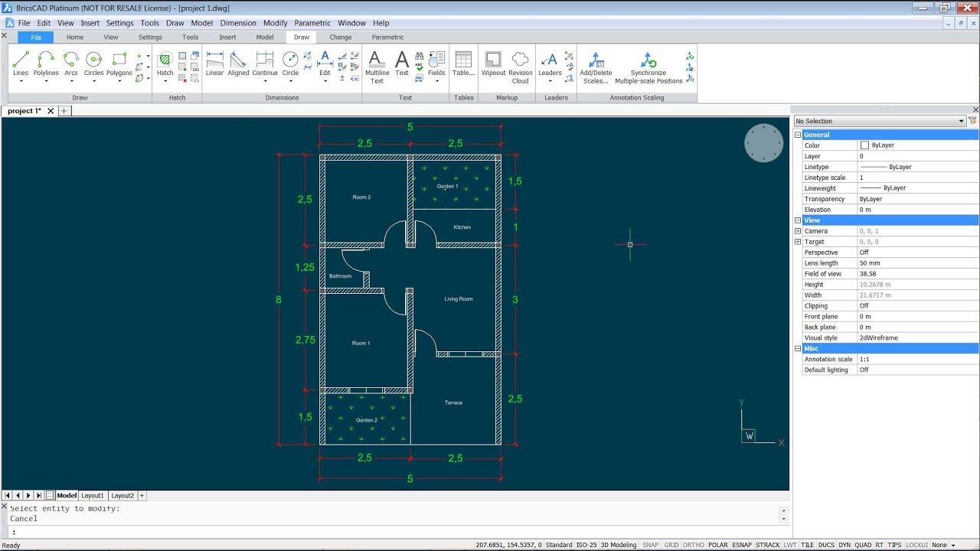Screen dimensions: 980x551
Task: Add a new drawing tab with plus
Action: point(64,111)
